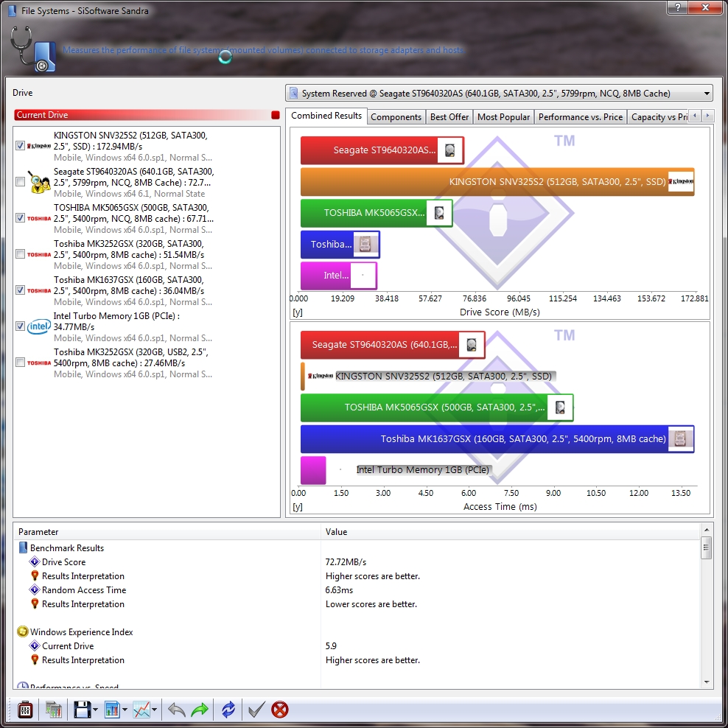Click the Value column header
This screenshot has width=728, height=728.
(510, 531)
